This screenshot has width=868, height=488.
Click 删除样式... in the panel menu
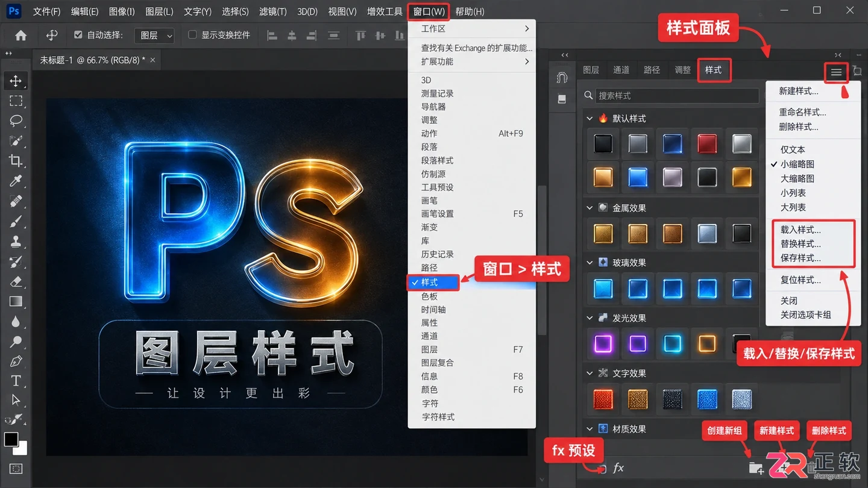click(798, 127)
